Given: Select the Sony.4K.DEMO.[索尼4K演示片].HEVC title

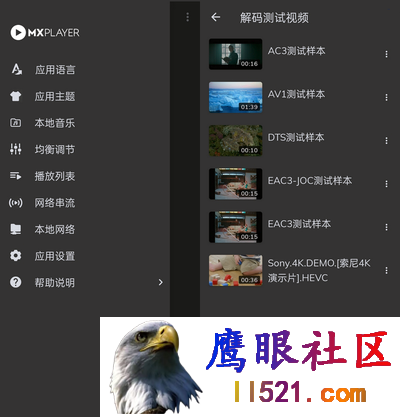Looking at the screenshot, I should coord(319,270).
